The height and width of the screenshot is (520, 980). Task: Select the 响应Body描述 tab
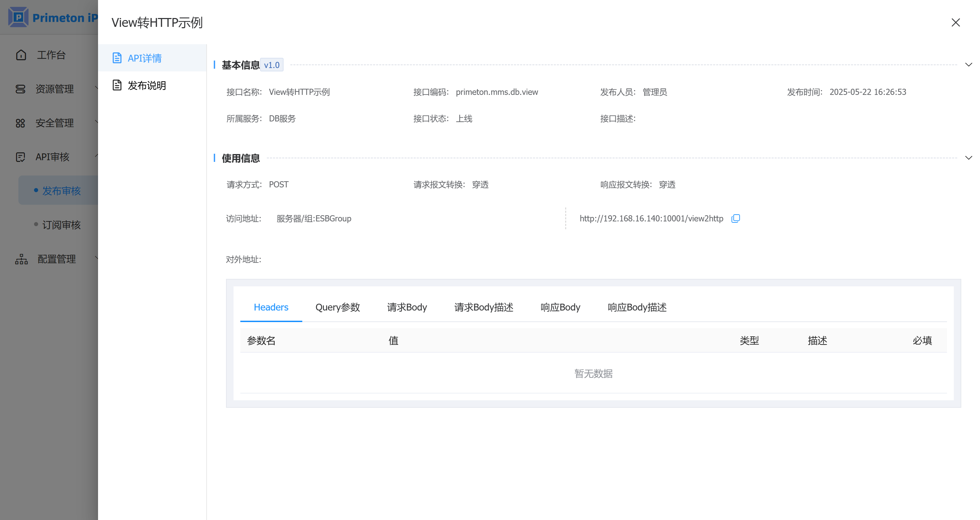click(637, 307)
